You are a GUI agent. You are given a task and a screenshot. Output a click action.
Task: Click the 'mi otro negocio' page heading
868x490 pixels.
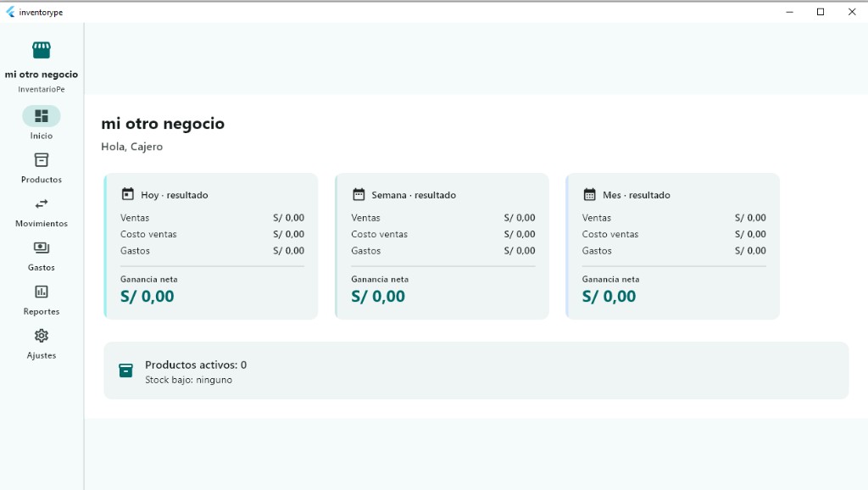(x=163, y=124)
